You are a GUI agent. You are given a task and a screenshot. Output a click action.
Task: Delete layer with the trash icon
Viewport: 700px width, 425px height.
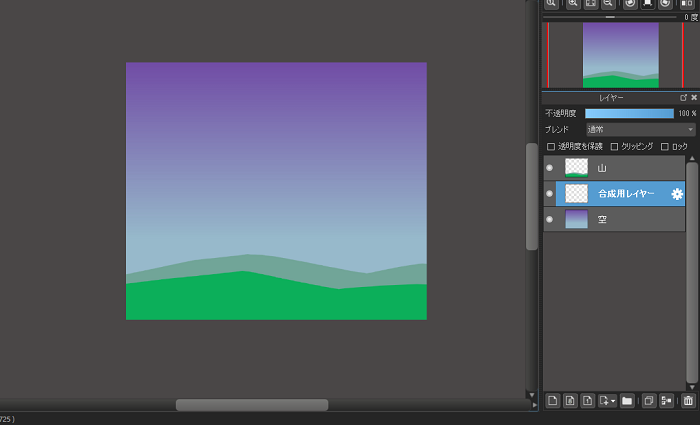(688, 401)
